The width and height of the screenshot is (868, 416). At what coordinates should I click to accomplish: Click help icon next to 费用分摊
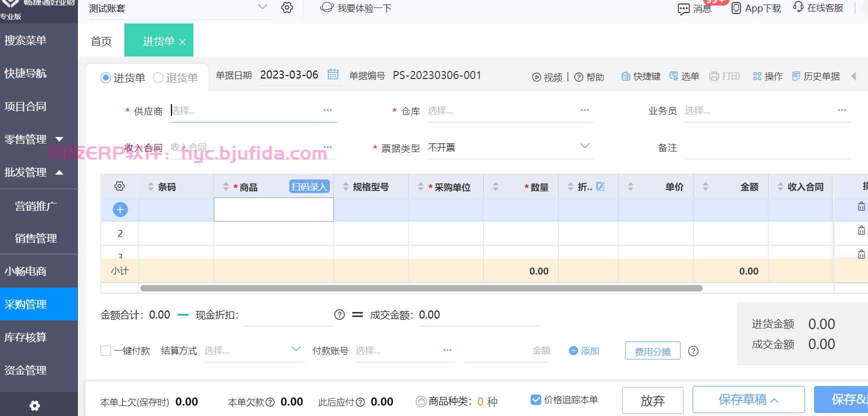[x=693, y=351]
